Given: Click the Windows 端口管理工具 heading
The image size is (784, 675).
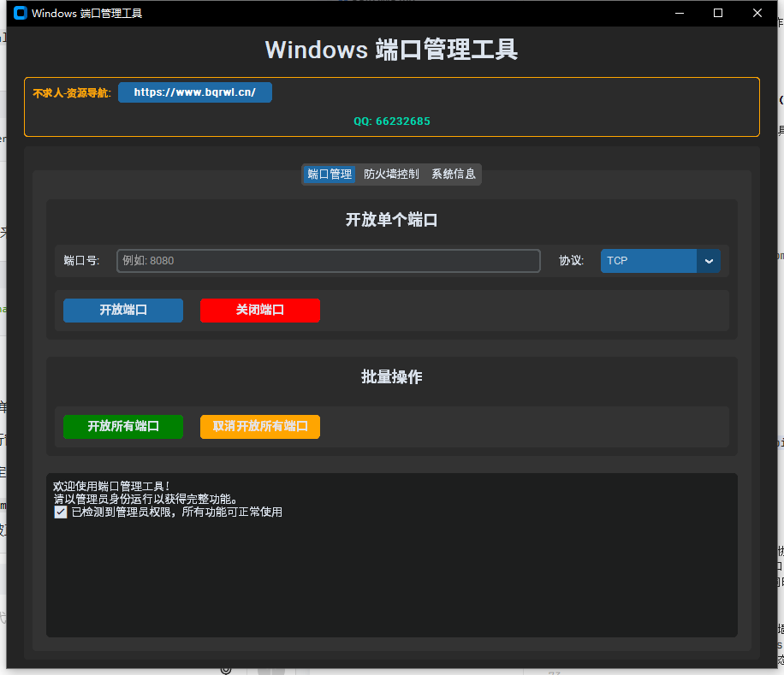Looking at the screenshot, I should click(x=391, y=50).
